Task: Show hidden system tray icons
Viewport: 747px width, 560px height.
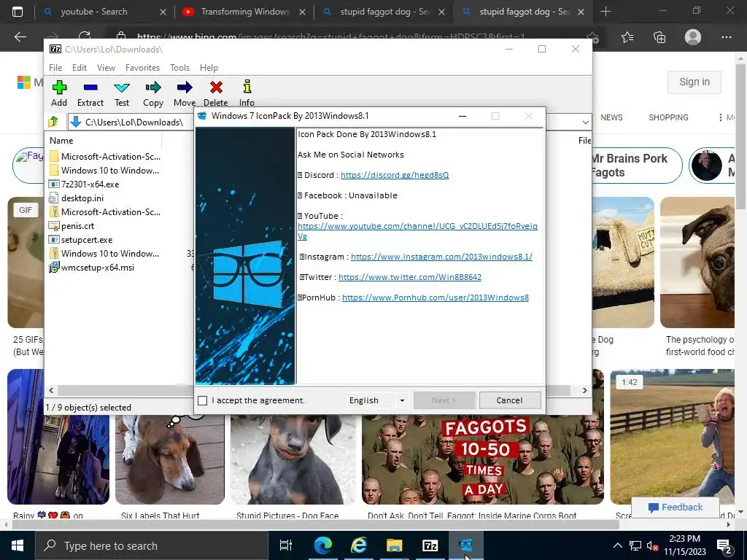Action: (x=617, y=545)
